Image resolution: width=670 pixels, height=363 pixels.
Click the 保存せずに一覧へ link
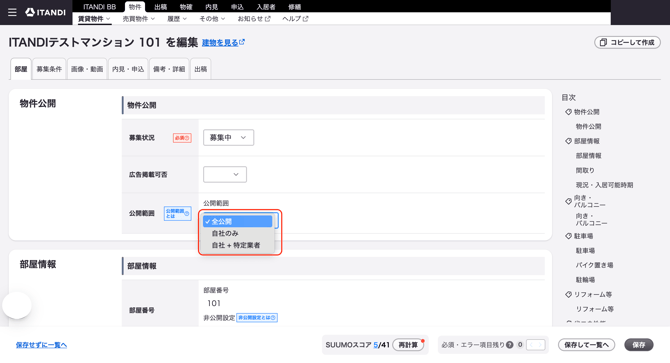click(41, 345)
